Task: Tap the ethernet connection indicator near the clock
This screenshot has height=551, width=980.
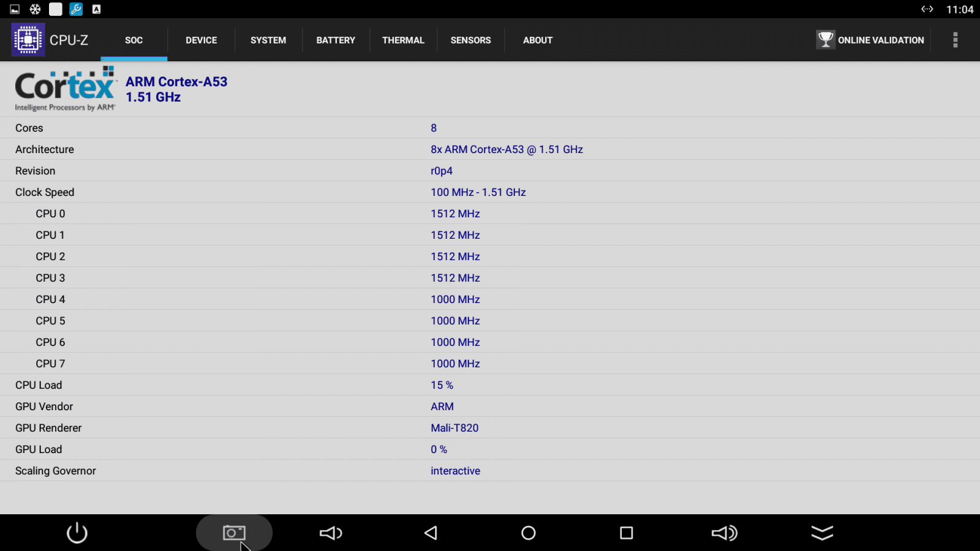Action: click(927, 9)
